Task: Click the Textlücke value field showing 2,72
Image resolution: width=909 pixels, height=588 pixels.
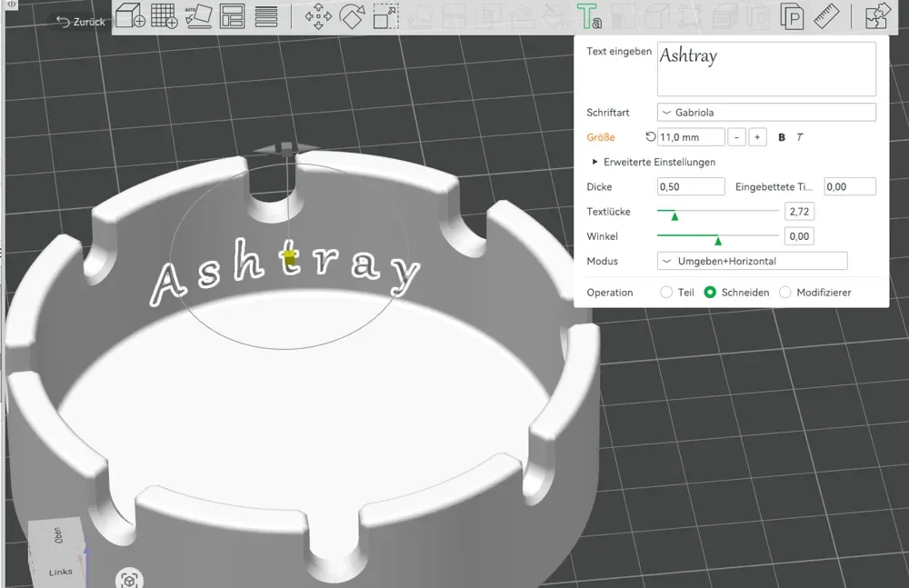Action: pyautogui.click(x=799, y=212)
